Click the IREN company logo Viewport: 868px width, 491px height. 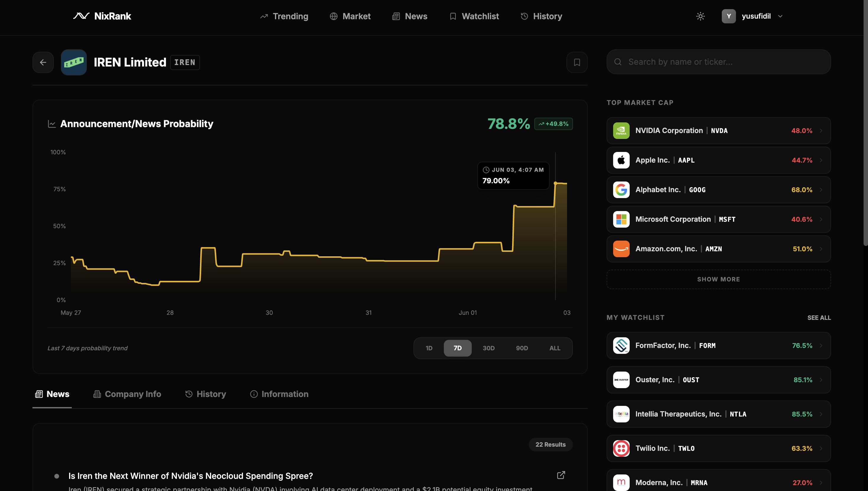(74, 62)
